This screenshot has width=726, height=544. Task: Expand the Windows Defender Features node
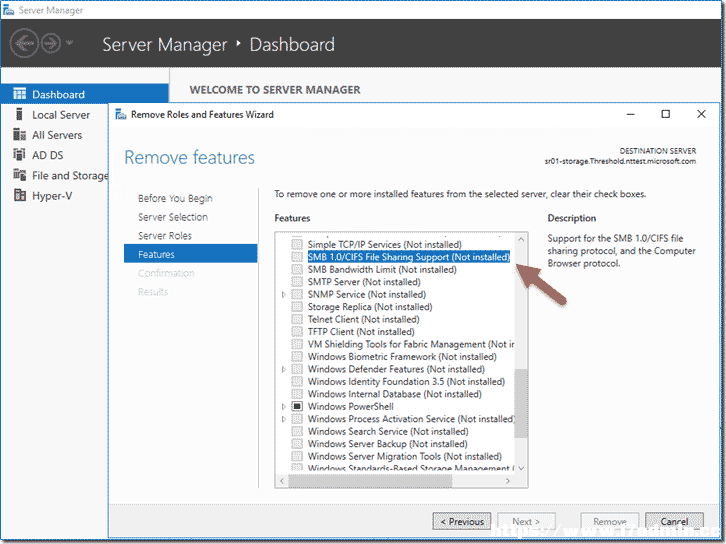[284, 369]
